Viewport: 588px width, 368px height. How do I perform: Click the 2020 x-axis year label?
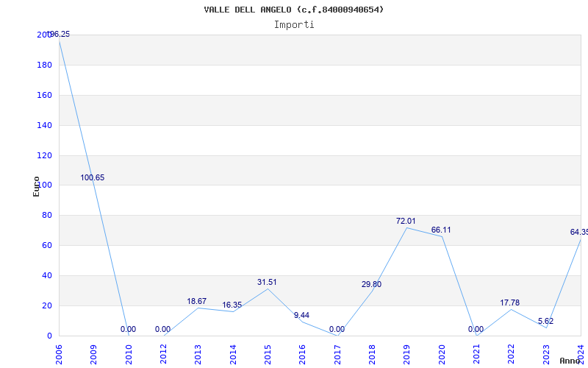(442, 355)
